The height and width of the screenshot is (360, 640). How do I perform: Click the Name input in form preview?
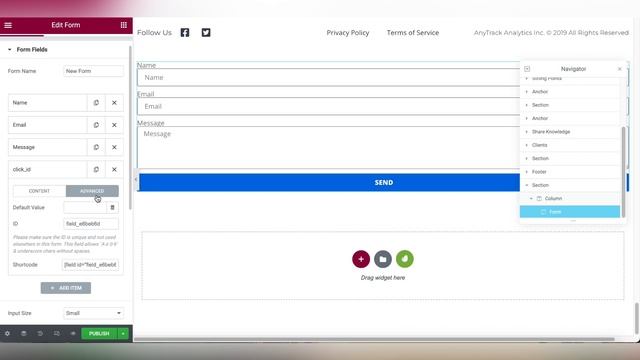coord(329,78)
